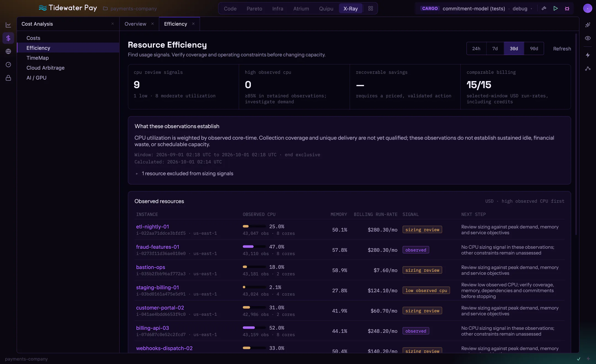Select the dollar cost analysis sidebar icon
This screenshot has width=596, height=364.
click(8, 38)
